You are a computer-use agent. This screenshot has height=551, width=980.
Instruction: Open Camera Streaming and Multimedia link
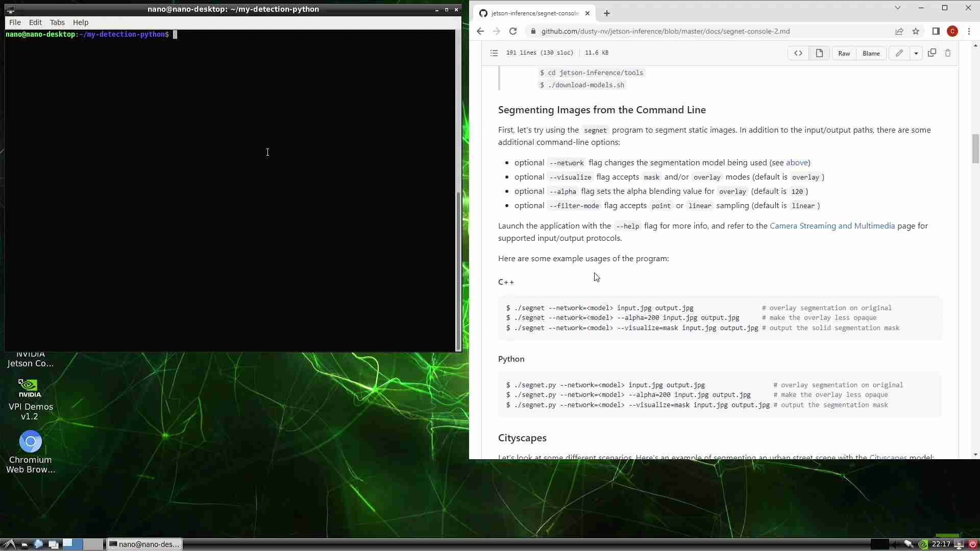(x=832, y=226)
